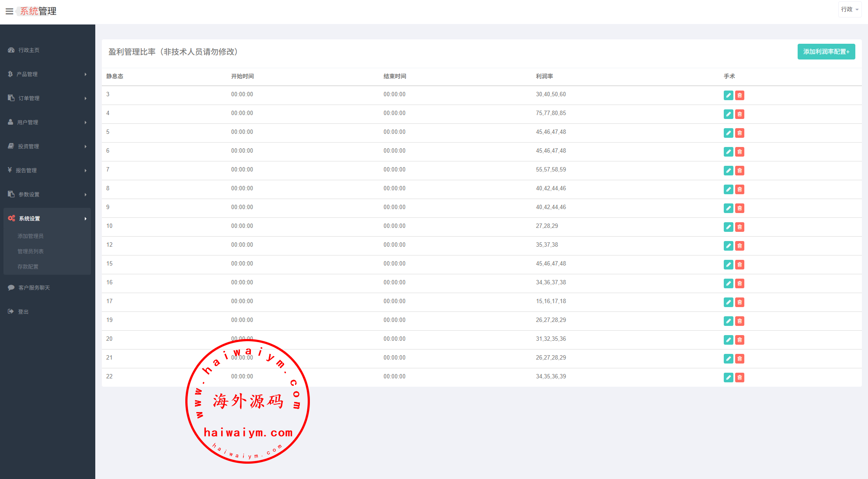The image size is (868, 479).
Task: Delete the row 10 entry
Action: tap(740, 227)
